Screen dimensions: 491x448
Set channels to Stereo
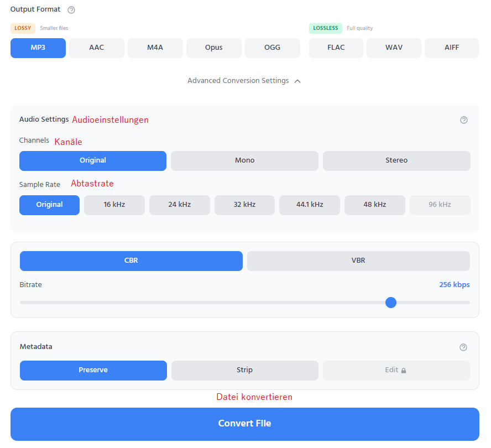[x=396, y=160]
